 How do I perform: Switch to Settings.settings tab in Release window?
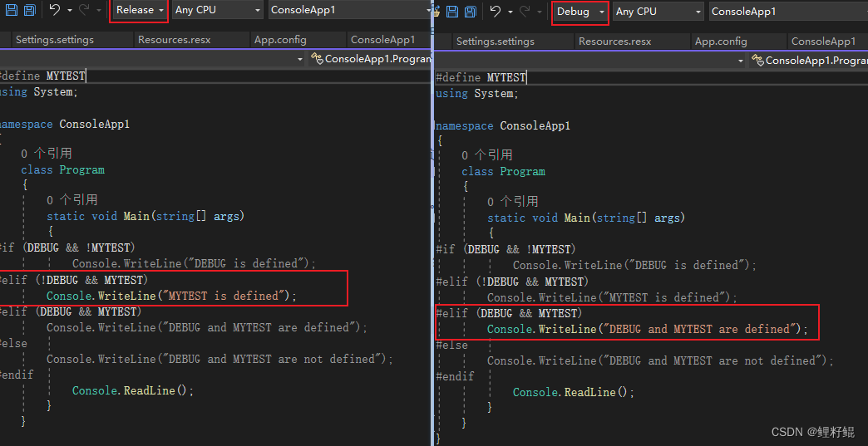pyautogui.click(x=55, y=40)
